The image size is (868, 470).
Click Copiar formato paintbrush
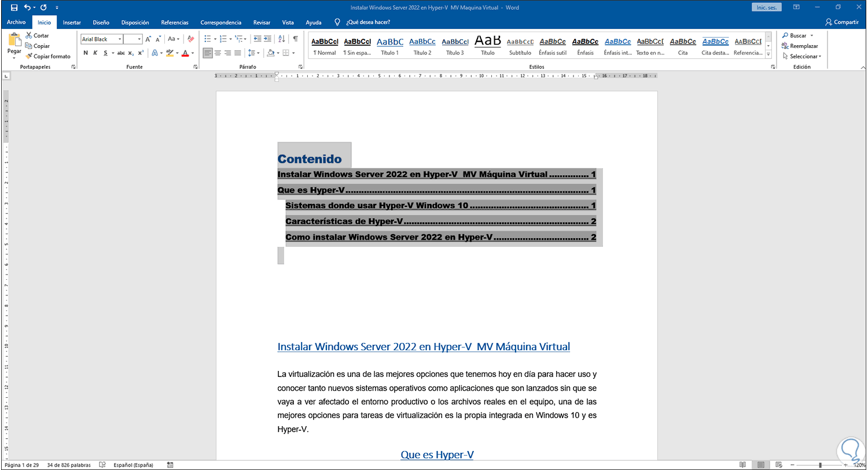[x=47, y=56]
